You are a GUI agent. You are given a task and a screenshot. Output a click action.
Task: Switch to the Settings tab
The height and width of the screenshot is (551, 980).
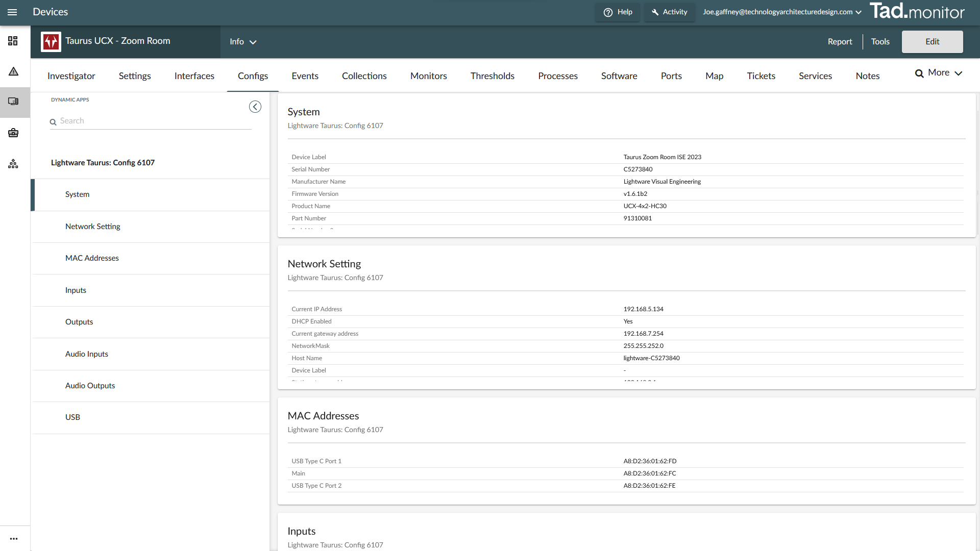point(135,76)
